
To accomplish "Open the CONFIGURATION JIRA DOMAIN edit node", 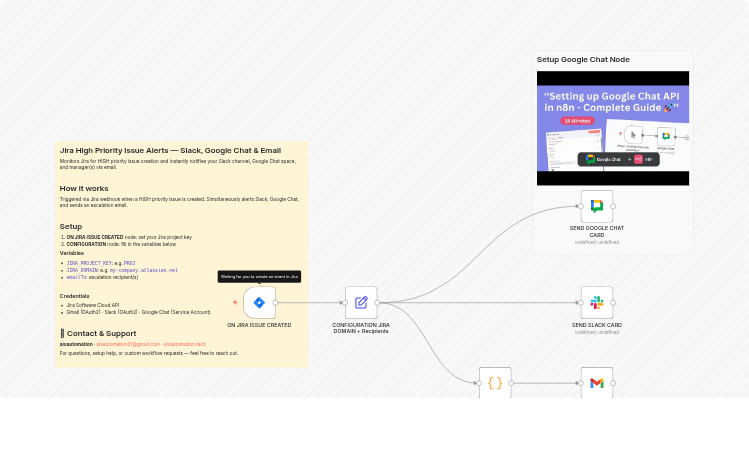I will (361, 302).
